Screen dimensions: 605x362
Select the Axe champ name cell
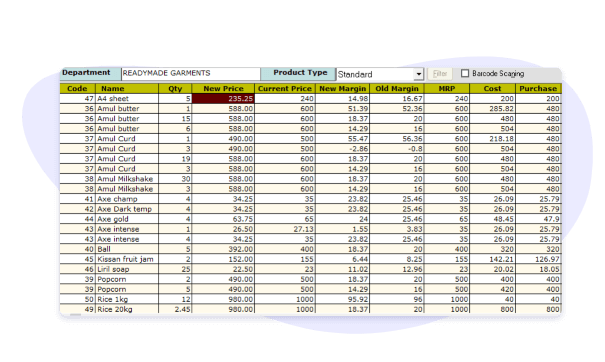tap(127, 199)
